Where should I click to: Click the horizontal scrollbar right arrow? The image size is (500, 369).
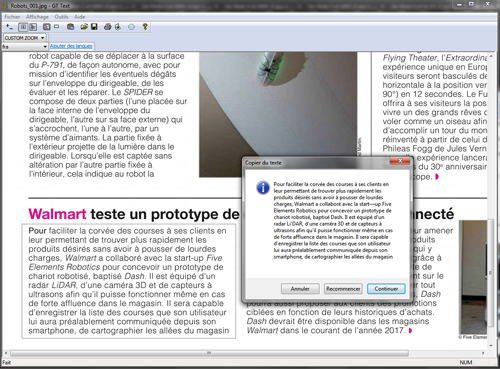(x=483, y=353)
